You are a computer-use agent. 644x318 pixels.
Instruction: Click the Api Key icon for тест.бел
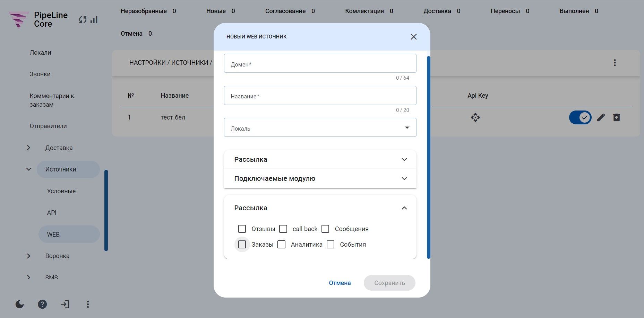click(475, 117)
